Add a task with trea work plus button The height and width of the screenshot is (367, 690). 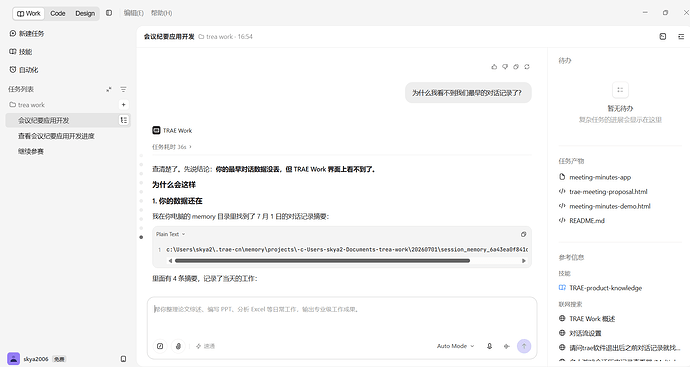(124, 105)
